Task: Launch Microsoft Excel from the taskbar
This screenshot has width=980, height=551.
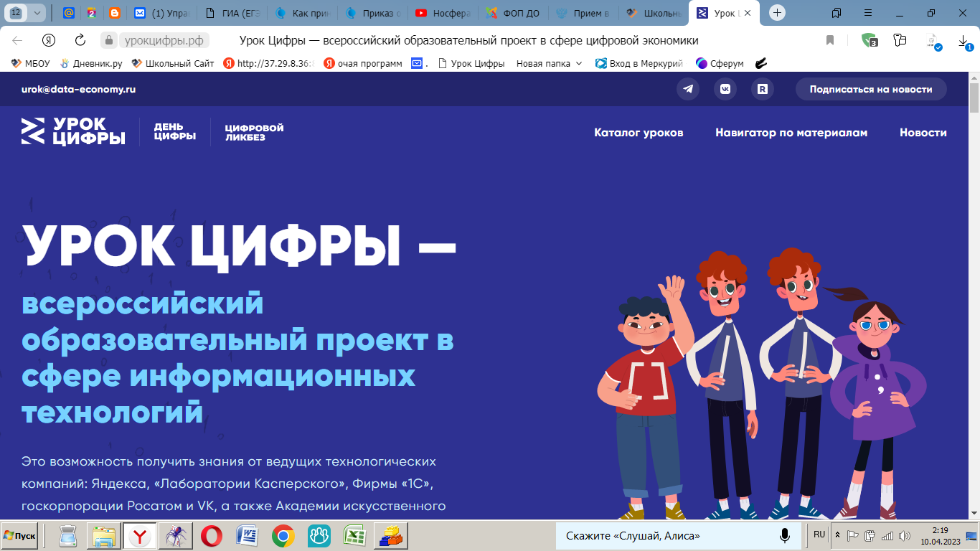Action: pyautogui.click(x=354, y=535)
